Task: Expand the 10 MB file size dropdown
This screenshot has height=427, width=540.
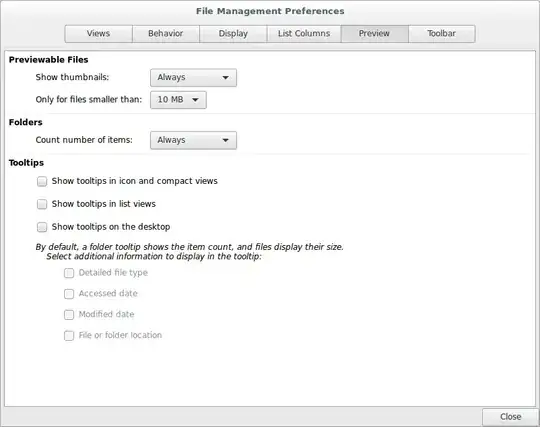Action: pyautogui.click(x=178, y=100)
